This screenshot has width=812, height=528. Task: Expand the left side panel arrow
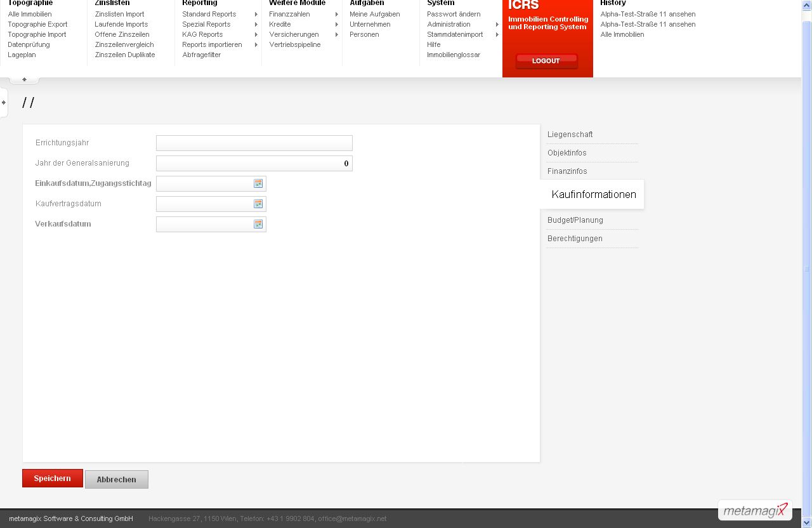coord(4,102)
